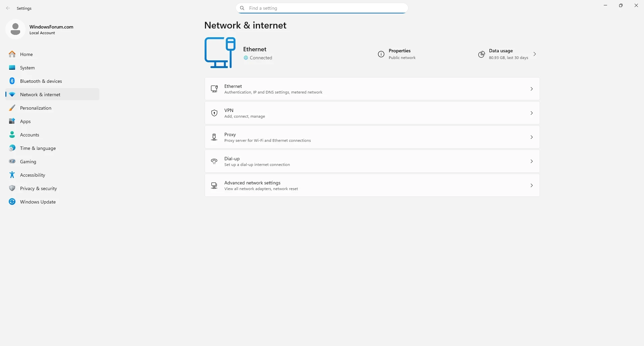644x346 pixels.
Task: Click the large Ethernet computer icon
Action: [220, 53]
